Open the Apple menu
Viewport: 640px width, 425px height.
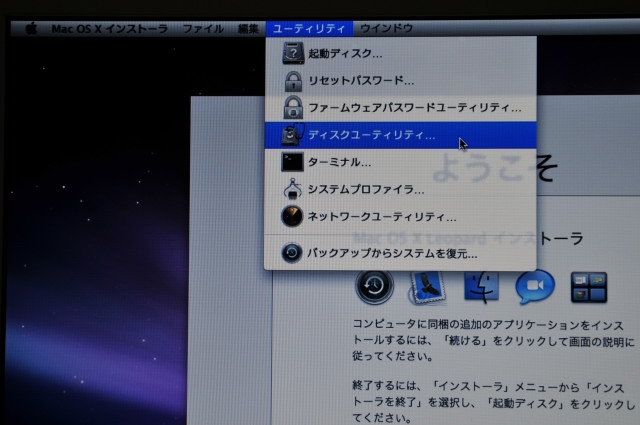click(x=31, y=29)
